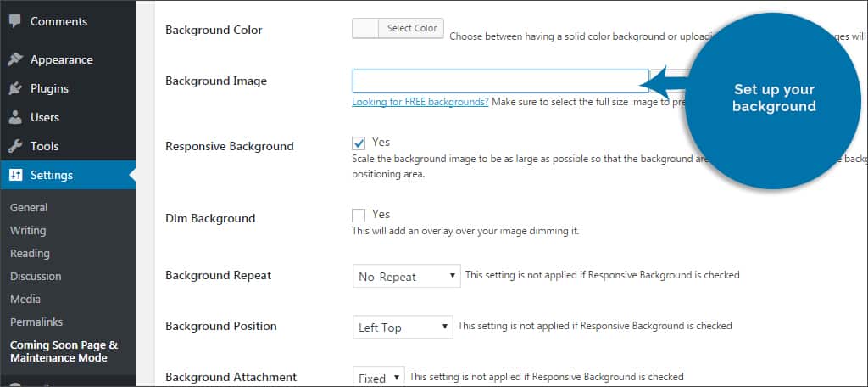868x387 pixels.
Task: Click the Select Color button
Action: tap(411, 28)
